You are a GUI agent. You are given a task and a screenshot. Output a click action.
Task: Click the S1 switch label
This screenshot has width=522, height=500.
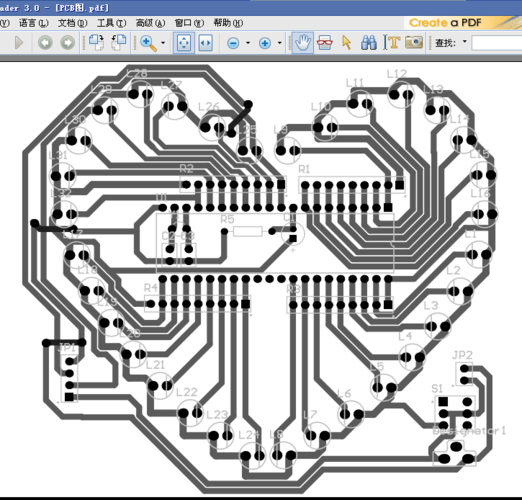coord(437,388)
